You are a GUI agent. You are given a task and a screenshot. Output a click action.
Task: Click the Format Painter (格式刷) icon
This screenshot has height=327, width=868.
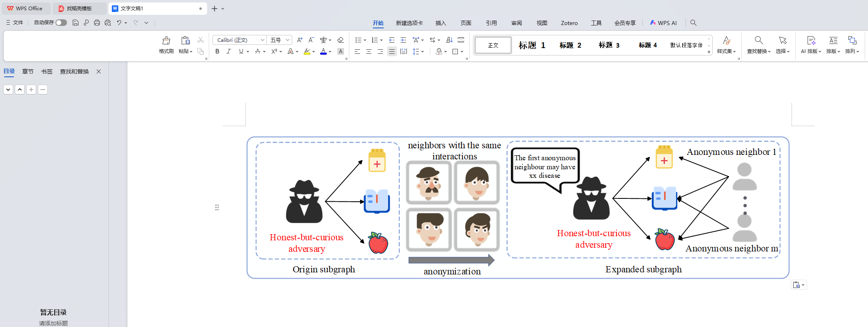tap(166, 40)
